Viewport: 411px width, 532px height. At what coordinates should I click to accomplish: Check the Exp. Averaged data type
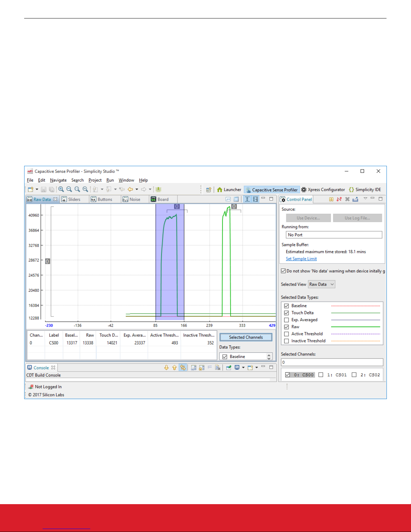(x=287, y=320)
